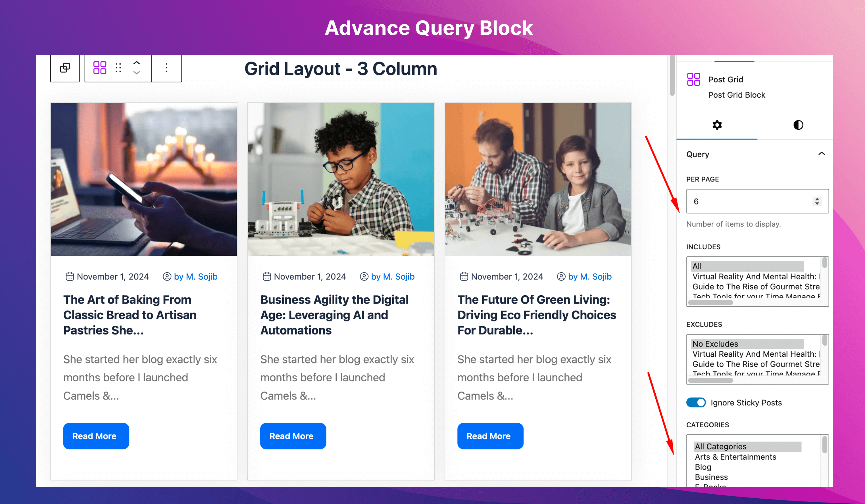Click the move up arrow in toolbar
This screenshot has width=865, height=504.
coord(137,63)
